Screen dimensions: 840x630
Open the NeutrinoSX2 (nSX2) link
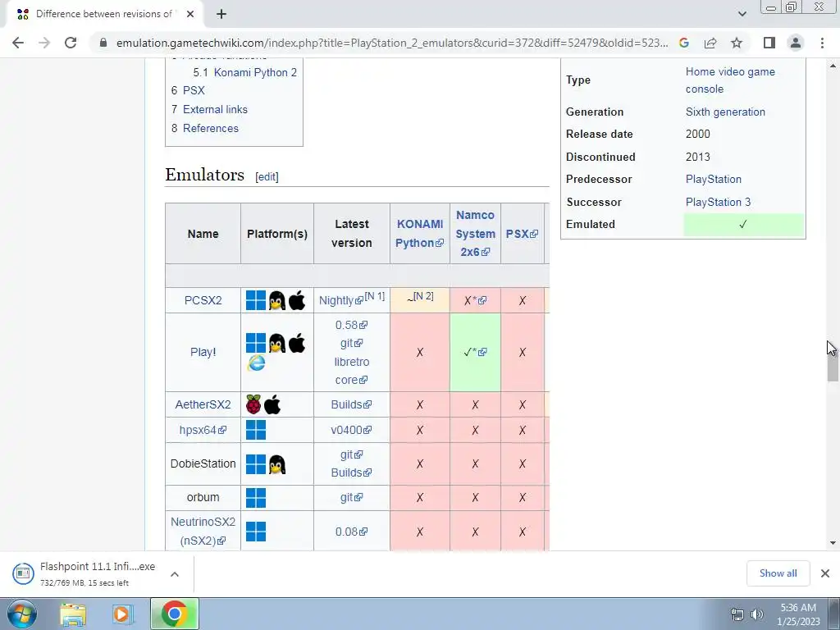(203, 531)
